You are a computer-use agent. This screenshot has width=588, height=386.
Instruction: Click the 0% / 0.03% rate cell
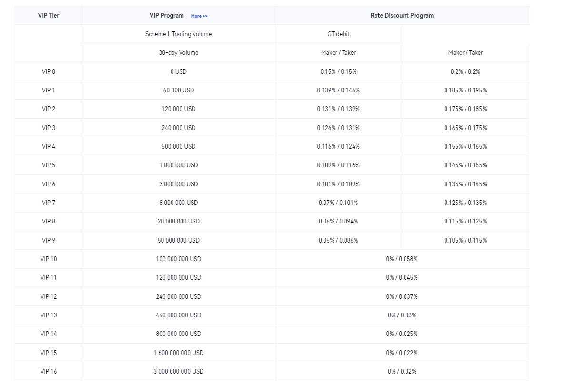(x=402, y=315)
